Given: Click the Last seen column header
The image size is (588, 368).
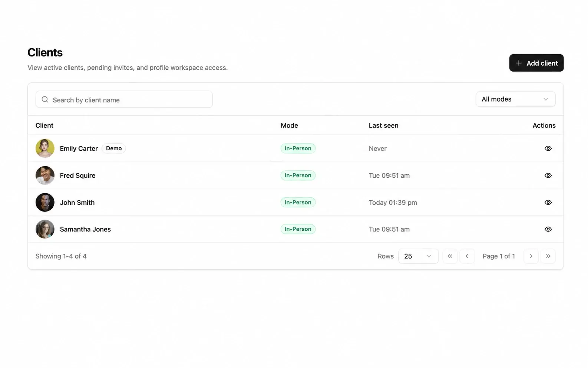Looking at the screenshot, I should click(x=383, y=125).
